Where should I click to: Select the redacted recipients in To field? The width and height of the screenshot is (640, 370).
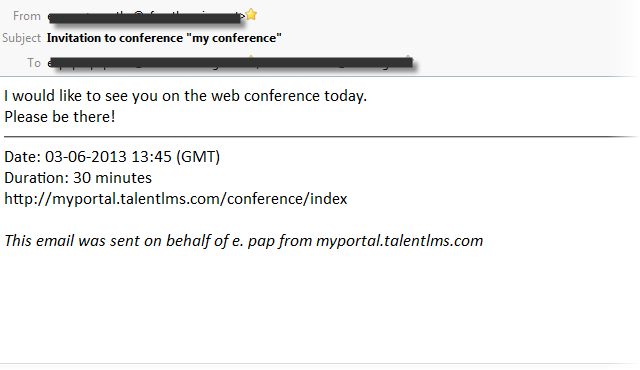[x=231, y=62]
